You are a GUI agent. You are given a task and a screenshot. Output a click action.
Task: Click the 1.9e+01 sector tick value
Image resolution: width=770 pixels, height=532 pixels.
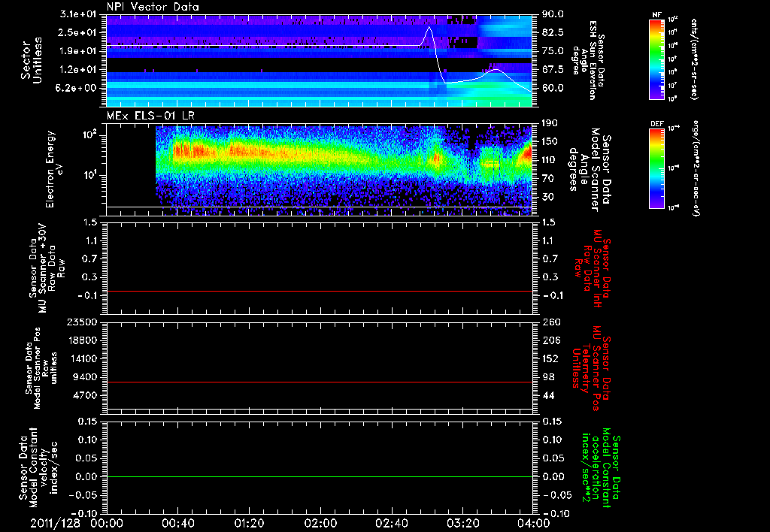79,51
